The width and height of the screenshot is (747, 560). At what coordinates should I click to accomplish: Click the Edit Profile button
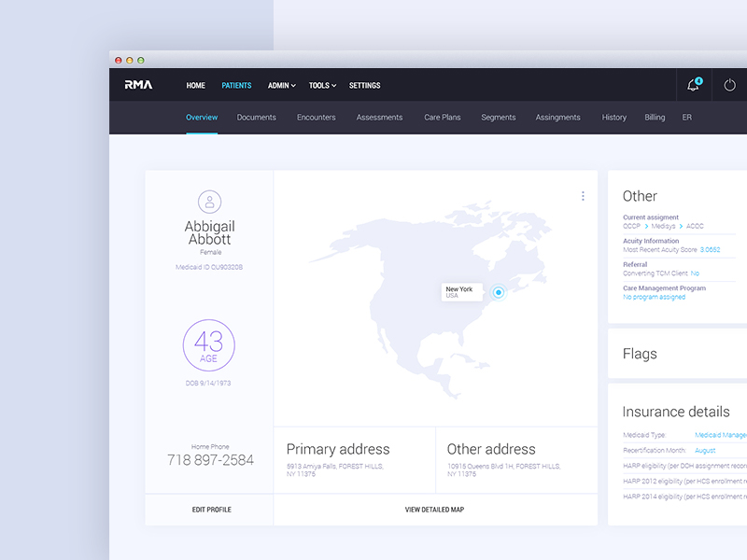pos(211,510)
